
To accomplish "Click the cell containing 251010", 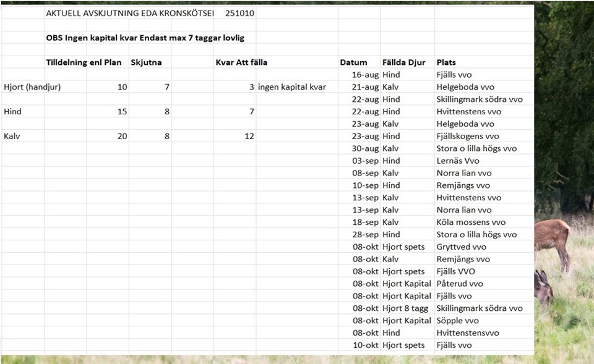I will 239,13.
